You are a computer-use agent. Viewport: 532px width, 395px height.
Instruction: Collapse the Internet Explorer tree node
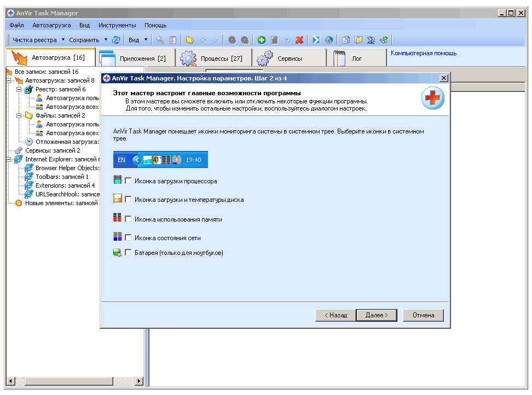click(9, 159)
